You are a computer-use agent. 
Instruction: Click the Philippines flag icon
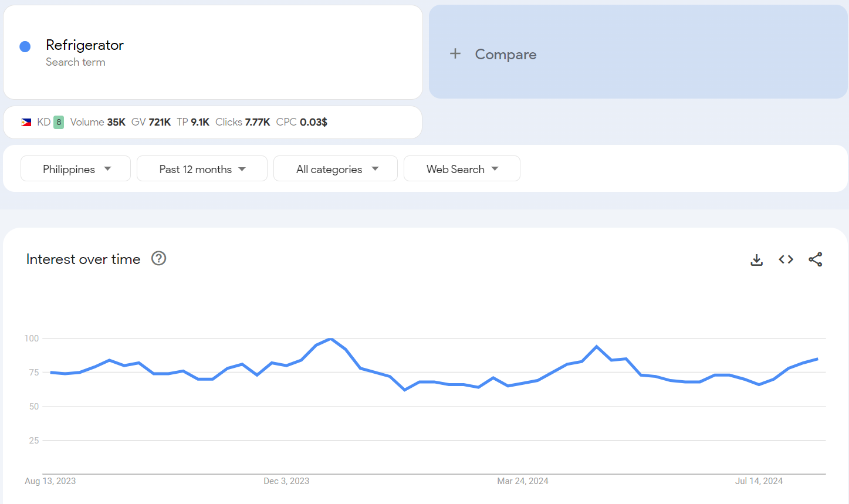pos(26,122)
